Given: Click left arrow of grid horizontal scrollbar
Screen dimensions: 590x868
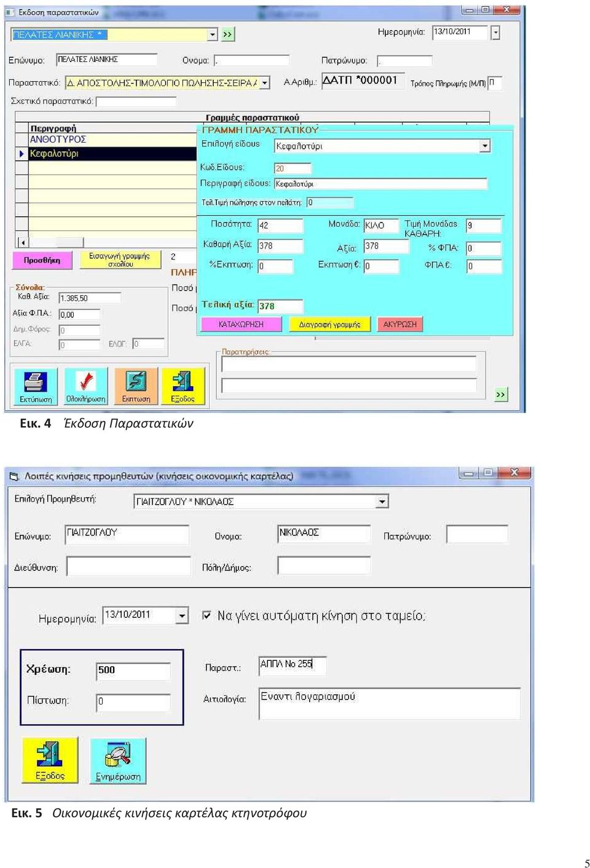Looking at the screenshot, I should tap(22, 242).
